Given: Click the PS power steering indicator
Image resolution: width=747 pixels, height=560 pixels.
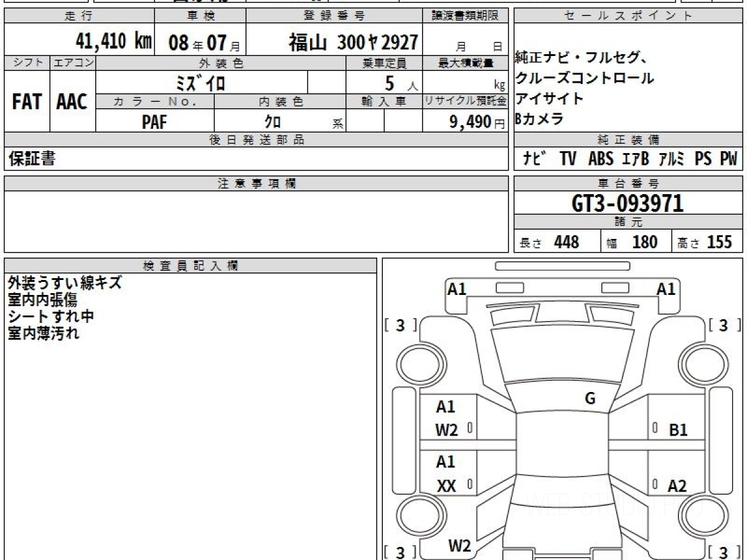Looking at the screenshot, I should 703,159.
